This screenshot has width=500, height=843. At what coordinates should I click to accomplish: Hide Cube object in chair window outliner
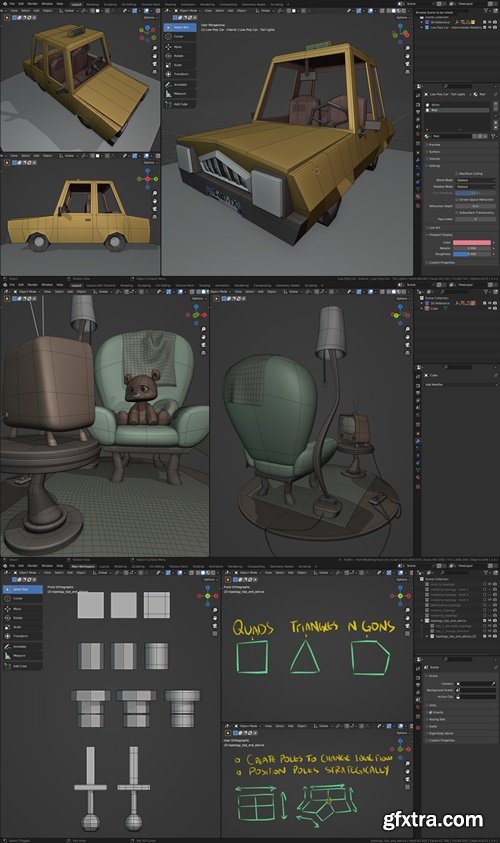coord(489,308)
